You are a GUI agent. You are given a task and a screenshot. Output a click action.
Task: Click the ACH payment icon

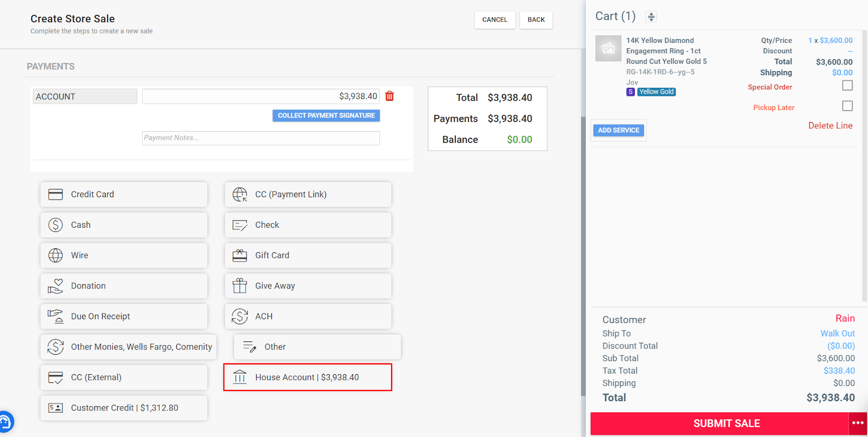point(240,316)
